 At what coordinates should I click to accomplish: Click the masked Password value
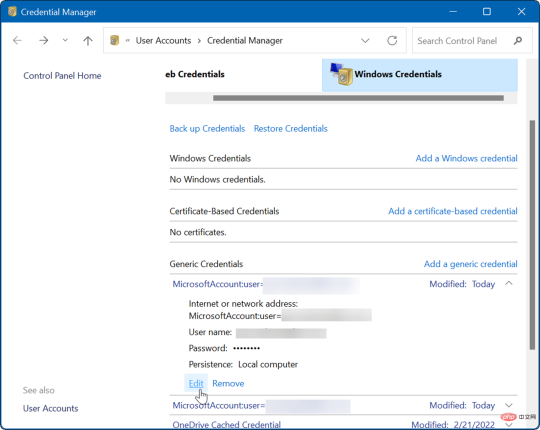[246, 348]
